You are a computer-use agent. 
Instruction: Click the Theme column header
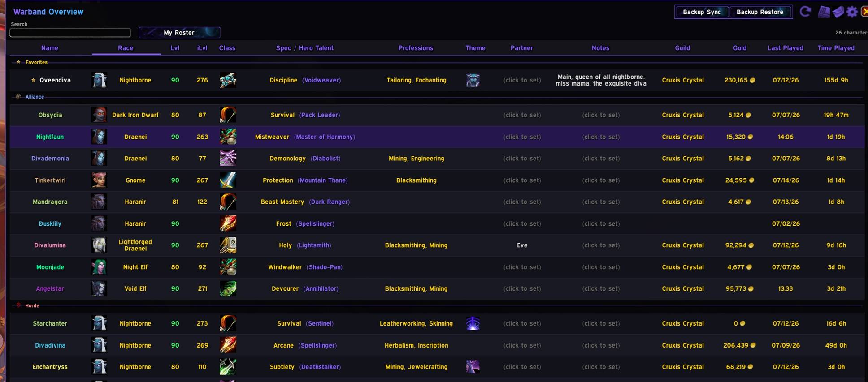[x=475, y=48]
